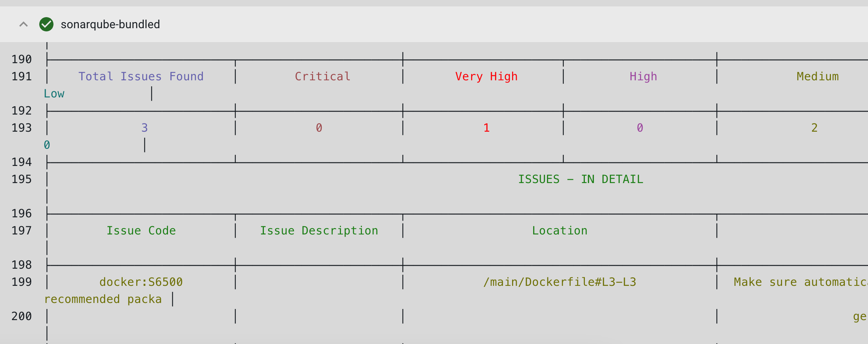Click the Total Issues Found header
Image resolution: width=868 pixels, height=344 pixels.
point(141,76)
